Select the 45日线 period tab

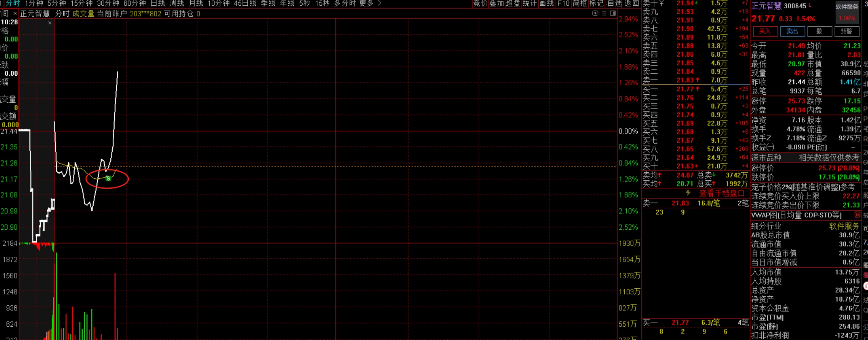tap(245, 3)
